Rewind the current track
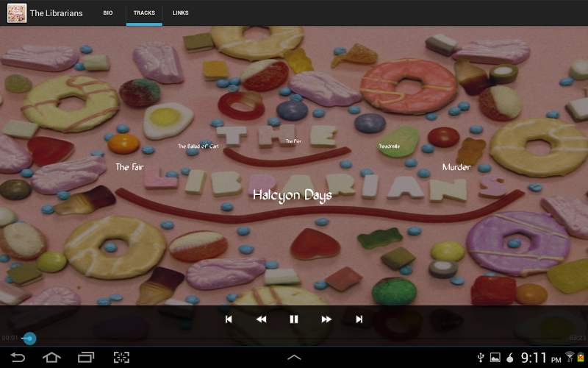The height and width of the screenshot is (368, 588). (x=261, y=319)
